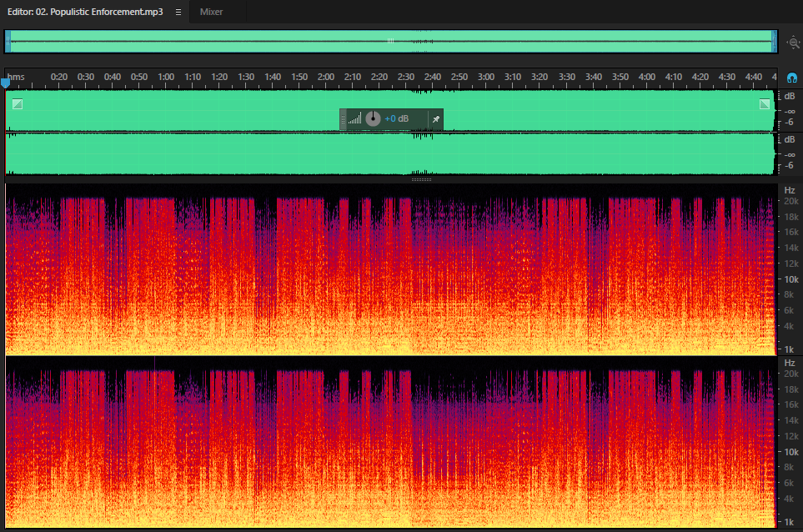Pin the volume HUD with pushpin icon
The height and width of the screenshot is (532, 803).
436,118
